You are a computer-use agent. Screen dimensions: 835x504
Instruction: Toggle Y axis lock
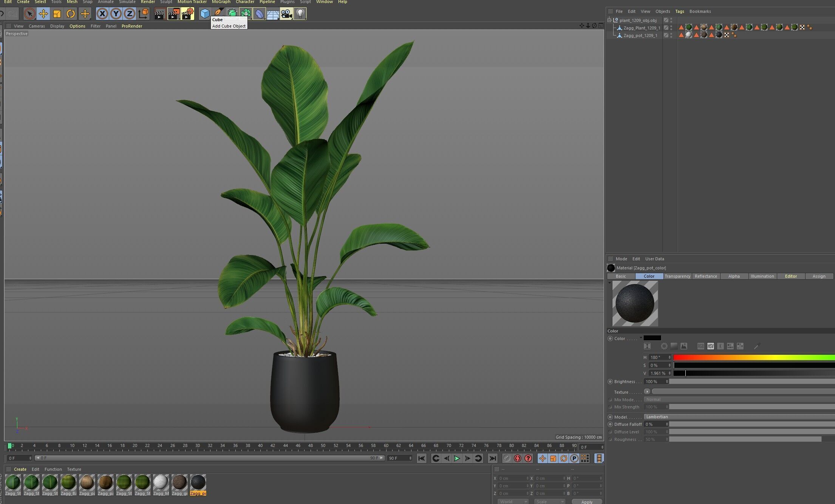click(116, 14)
